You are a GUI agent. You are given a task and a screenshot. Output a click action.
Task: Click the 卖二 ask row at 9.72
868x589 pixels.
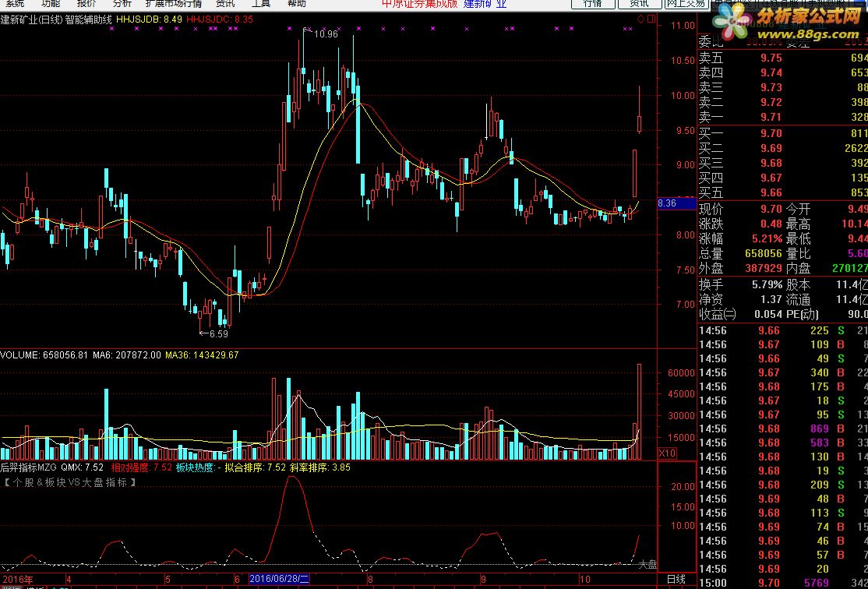click(x=783, y=102)
